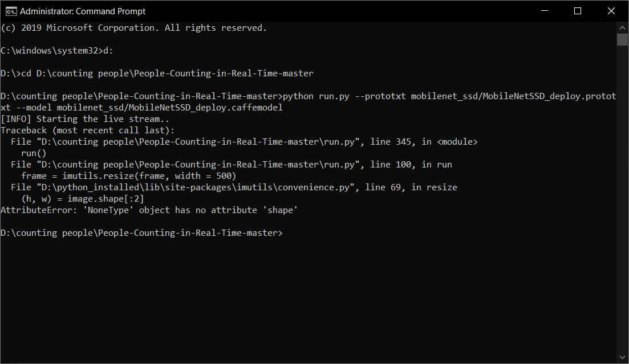Image resolution: width=629 pixels, height=364 pixels.
Task: Click the run() call line in traceback
Action: coord(31,153)
